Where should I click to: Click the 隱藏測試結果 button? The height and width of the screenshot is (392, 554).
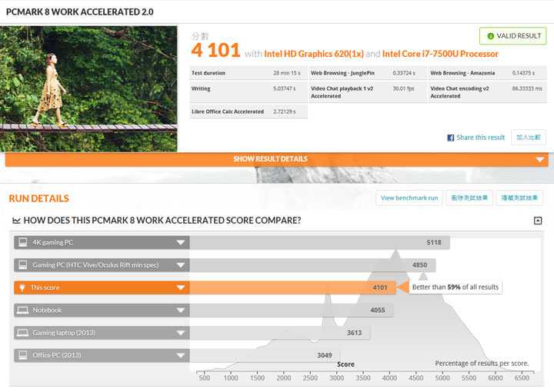coord(519,198)
